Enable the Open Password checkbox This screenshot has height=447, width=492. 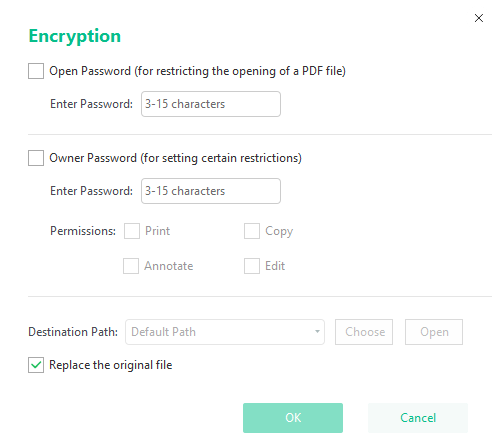tap(36, 71)
